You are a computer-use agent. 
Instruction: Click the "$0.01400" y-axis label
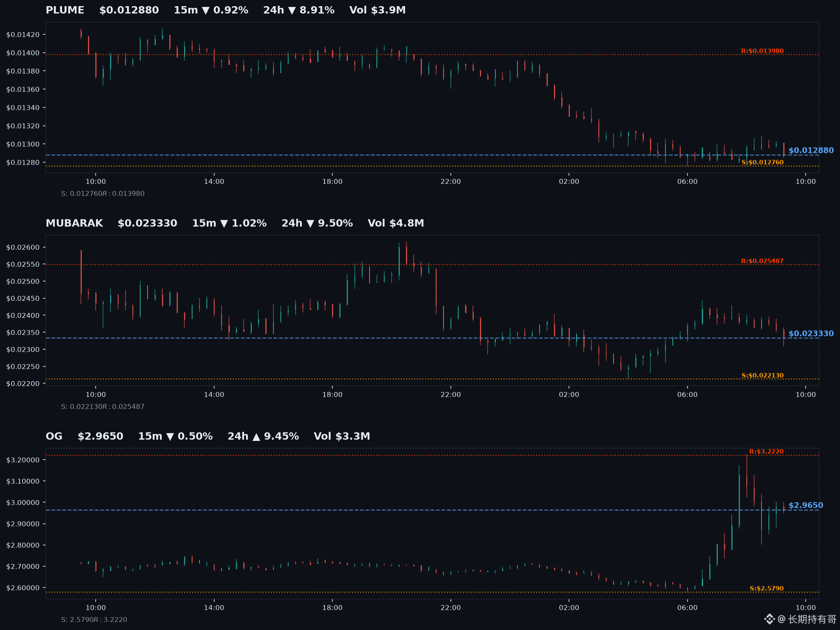pyautogui.click(x=23, y=53)
